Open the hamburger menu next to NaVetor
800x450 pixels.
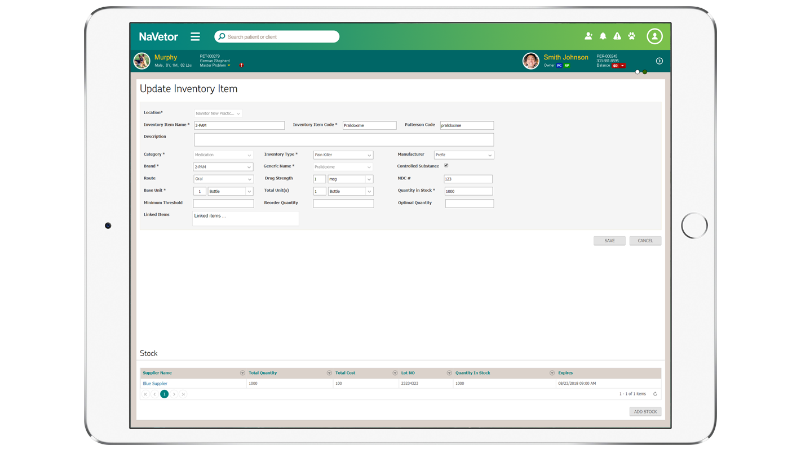195,36
